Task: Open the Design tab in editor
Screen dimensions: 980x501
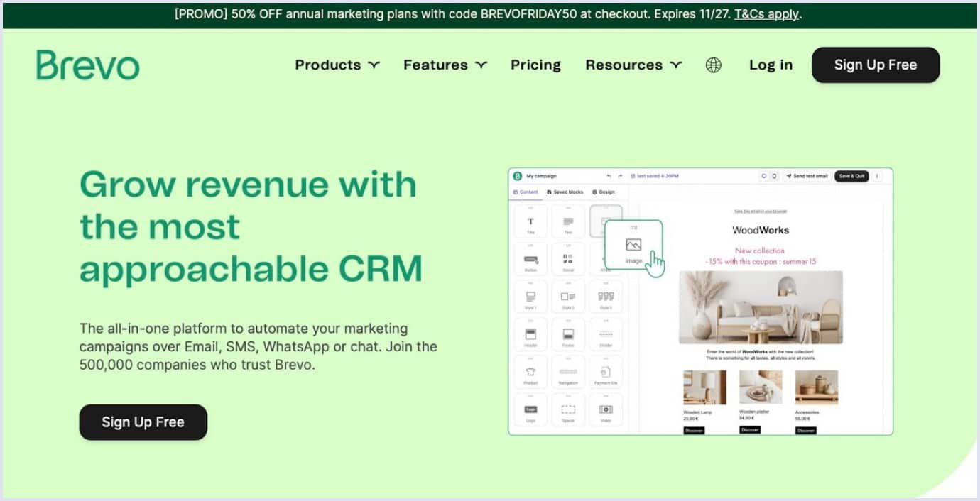Action: coord(604,192)
